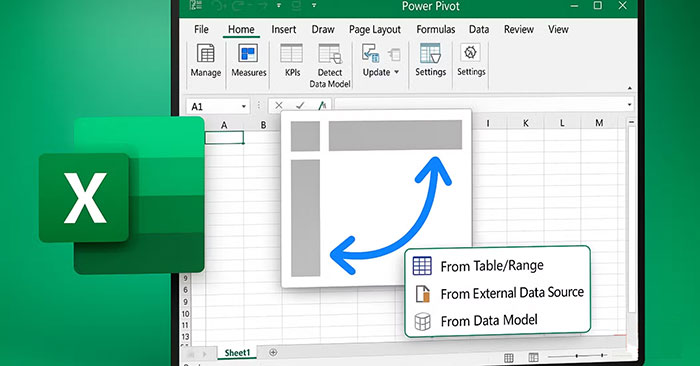700x366 pixels.
Task: Expand the Name Box dropdown arrow
Action: point(244,106)
